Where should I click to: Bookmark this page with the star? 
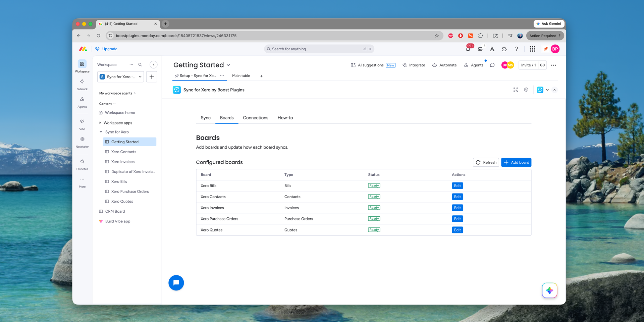coord(437,36)
